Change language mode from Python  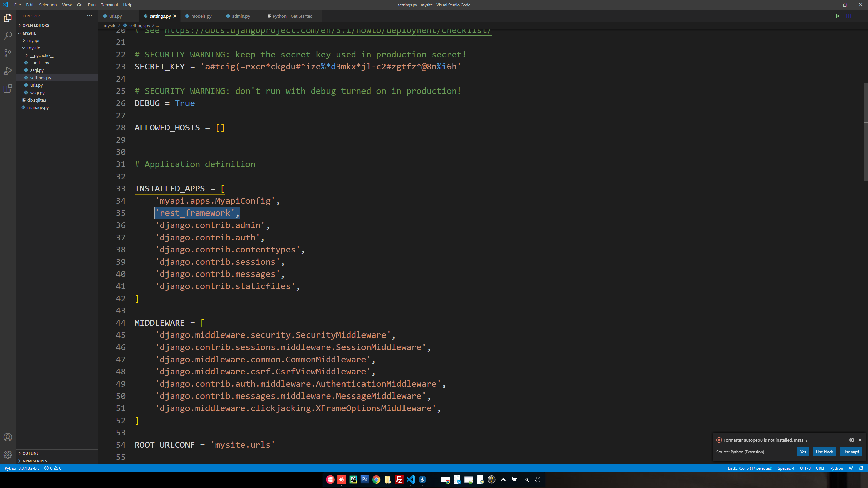tap(836, 468)
